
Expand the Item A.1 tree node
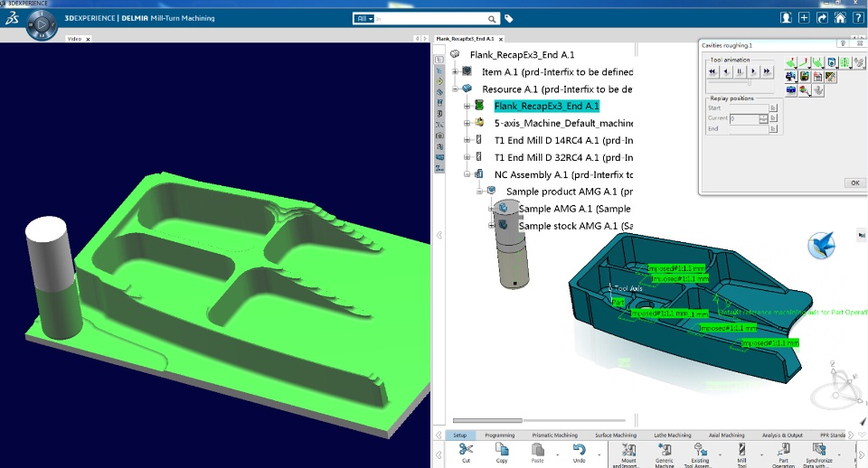click(x=455, y=71)
